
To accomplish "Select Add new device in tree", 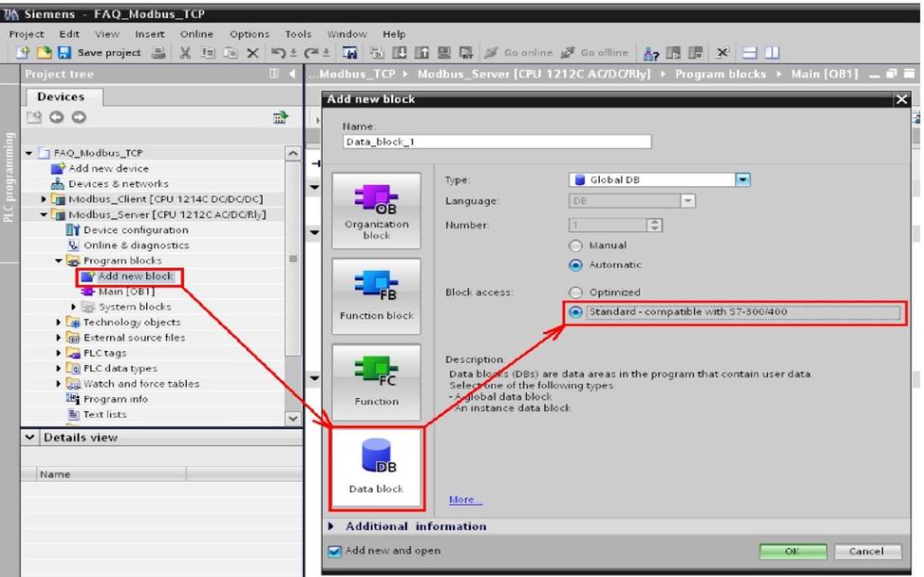I will [x=108, y=169].
